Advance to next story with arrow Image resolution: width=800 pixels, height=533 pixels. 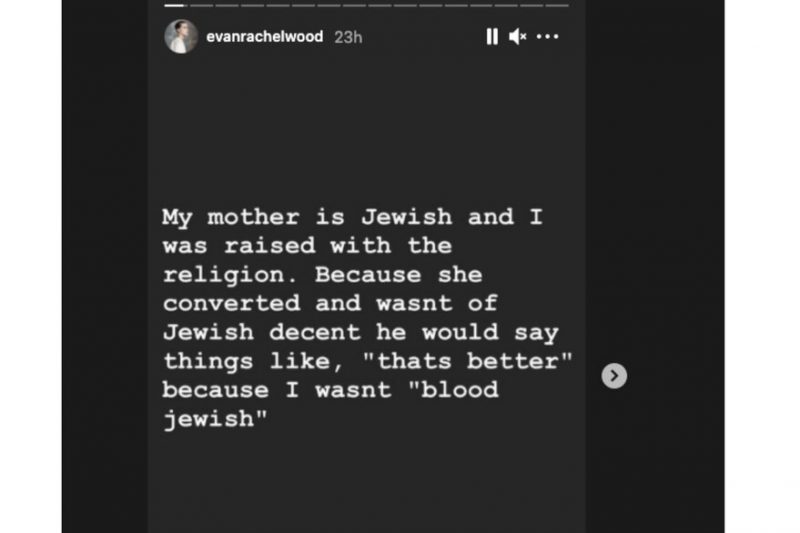coord(614,376)
